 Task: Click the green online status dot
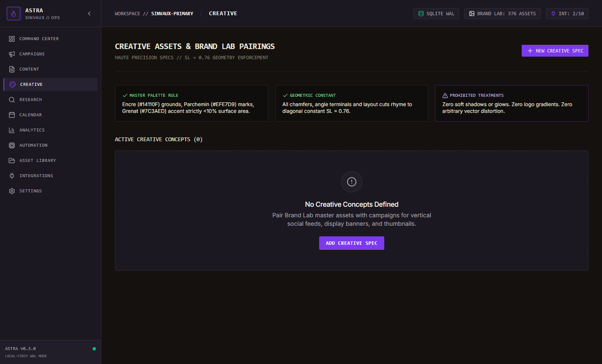94,349
